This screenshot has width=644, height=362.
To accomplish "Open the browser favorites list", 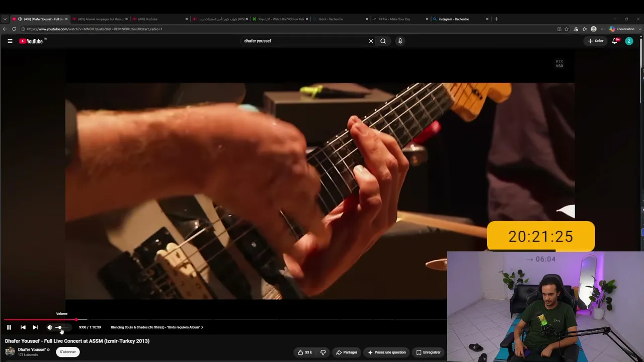I will pos(585,29).
